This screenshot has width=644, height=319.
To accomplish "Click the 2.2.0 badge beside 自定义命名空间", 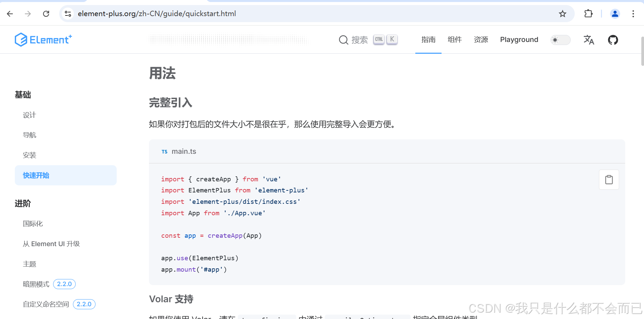I will click(84, 304).
